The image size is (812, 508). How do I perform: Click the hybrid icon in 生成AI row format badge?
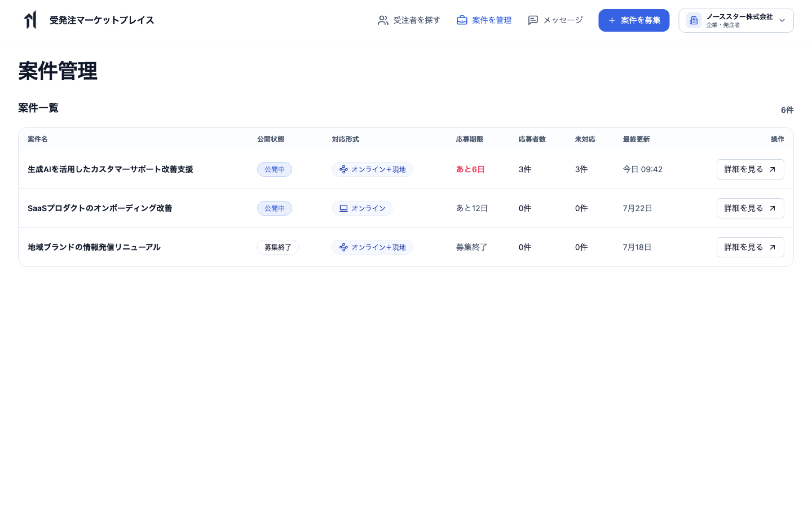click(344, 169)
